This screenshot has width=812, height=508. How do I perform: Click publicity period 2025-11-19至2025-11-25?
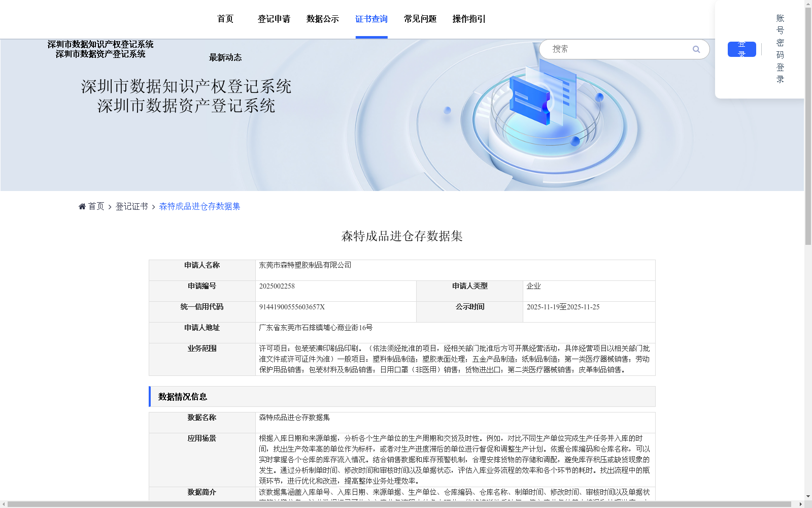pyautogui.click(x=563, y=307)
